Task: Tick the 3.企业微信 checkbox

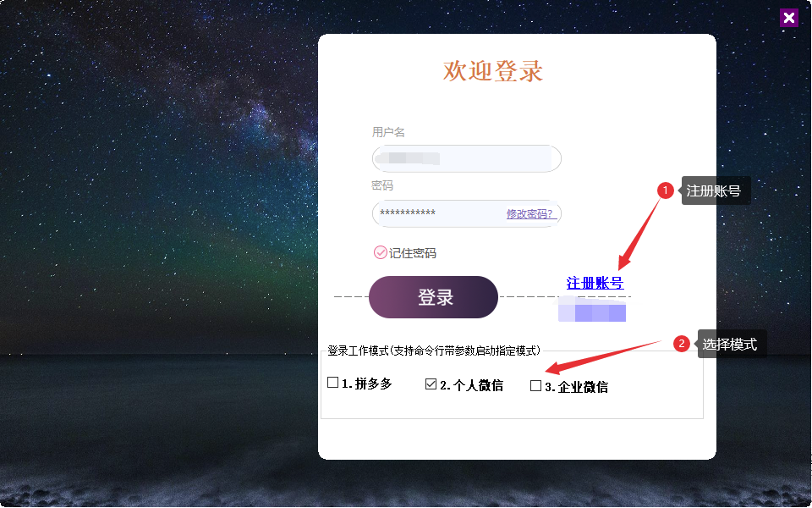Action: coord(536,385)
